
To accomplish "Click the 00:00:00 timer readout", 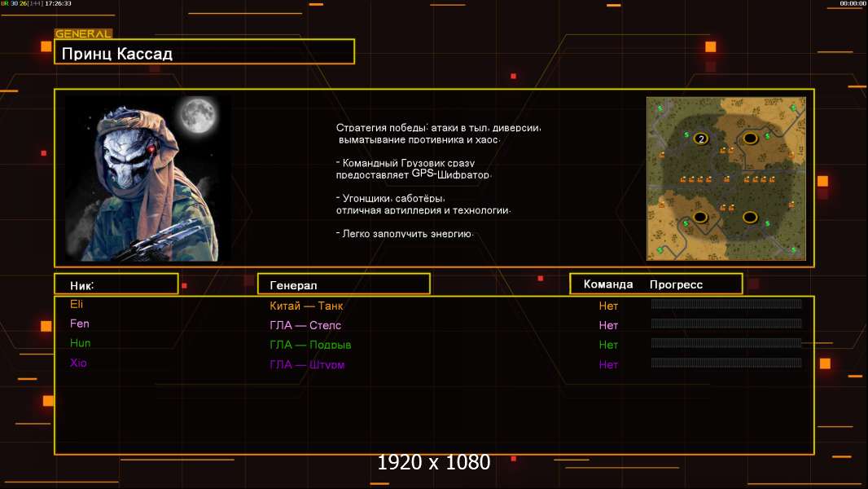I will coord(853,3).
